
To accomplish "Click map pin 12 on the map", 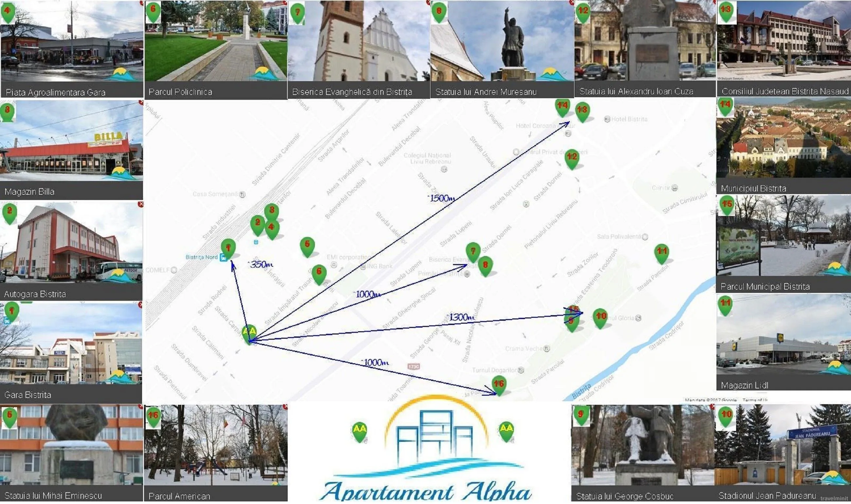I will (x=571, y=158).
